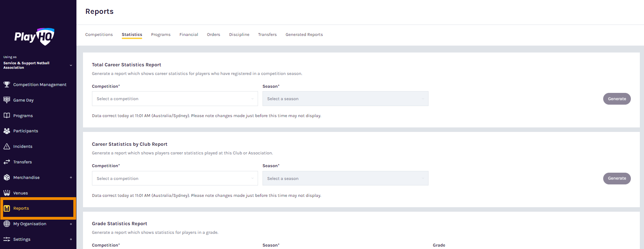Select the Programs book icon

[x=7, y=115]
